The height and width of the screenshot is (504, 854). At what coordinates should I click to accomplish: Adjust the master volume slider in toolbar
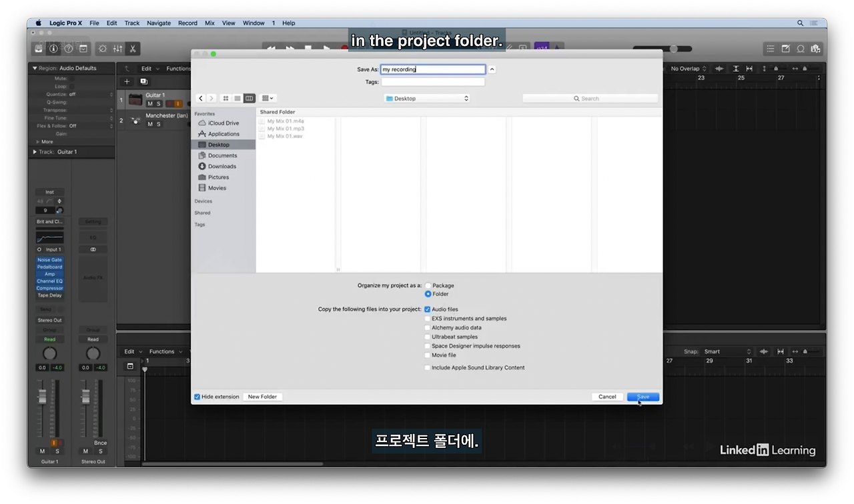pyautogui.click(x=673, y=49)
